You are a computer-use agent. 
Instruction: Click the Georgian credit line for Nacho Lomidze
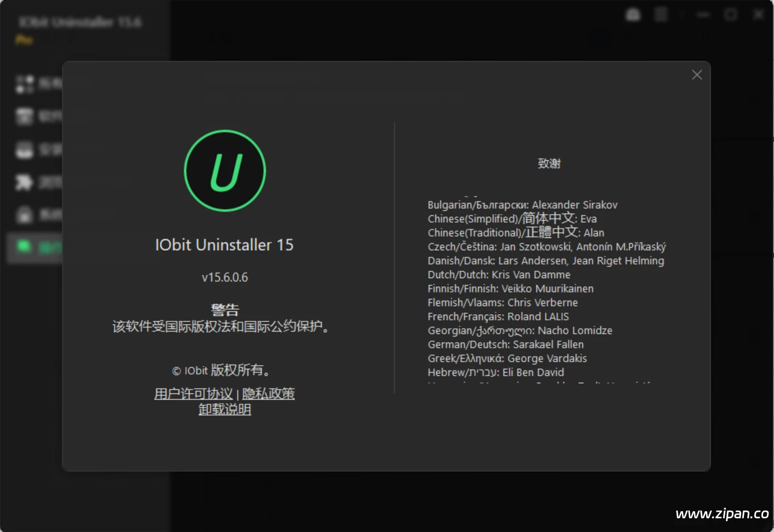(x=519, y=331)
